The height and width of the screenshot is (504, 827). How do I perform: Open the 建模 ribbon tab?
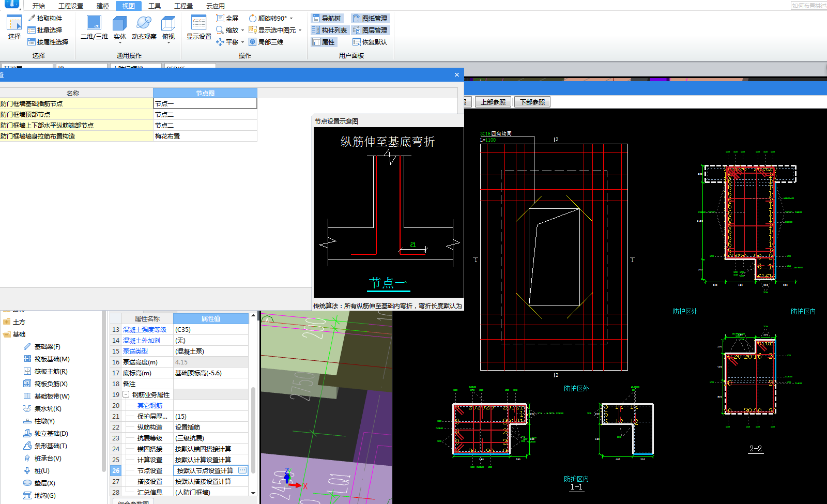click(x=103, y=6)
